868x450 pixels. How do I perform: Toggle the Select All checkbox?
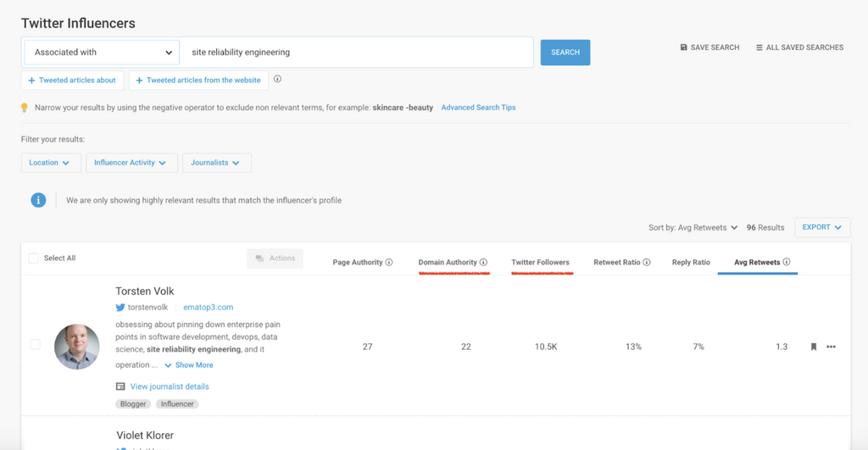pos(34,258)
